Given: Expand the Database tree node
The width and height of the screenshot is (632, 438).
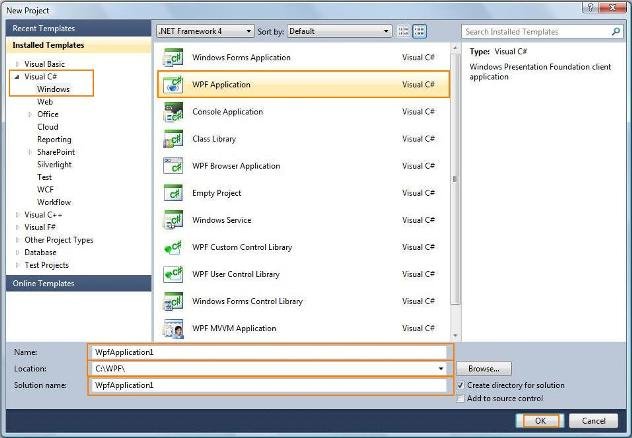Looking at the screenshot, I should tap(17, 253).
